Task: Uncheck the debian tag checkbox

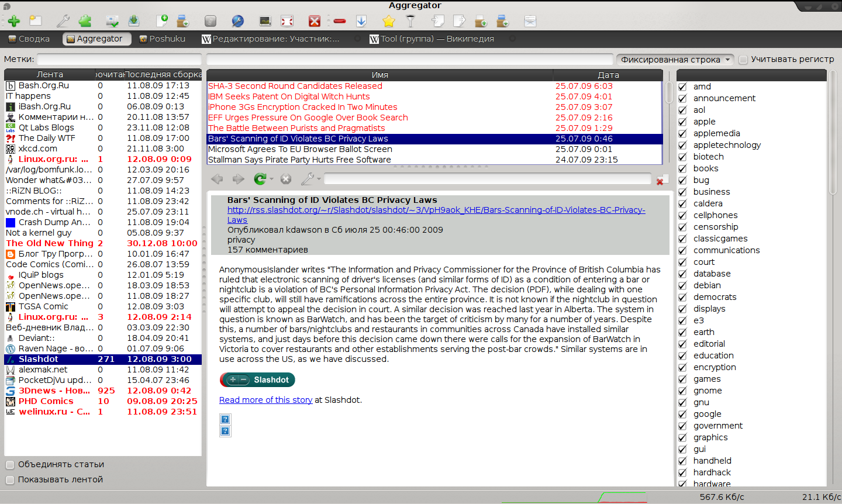Action: tap(682, 285)
